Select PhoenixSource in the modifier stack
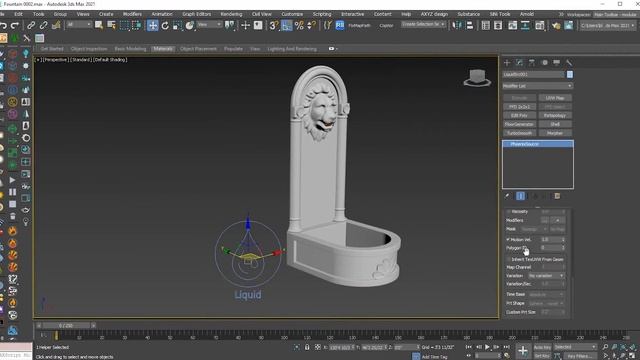 (538, 144)
